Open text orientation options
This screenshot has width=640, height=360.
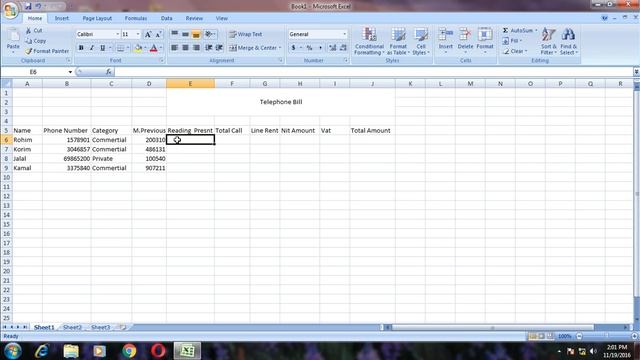[x=210, y=34]
